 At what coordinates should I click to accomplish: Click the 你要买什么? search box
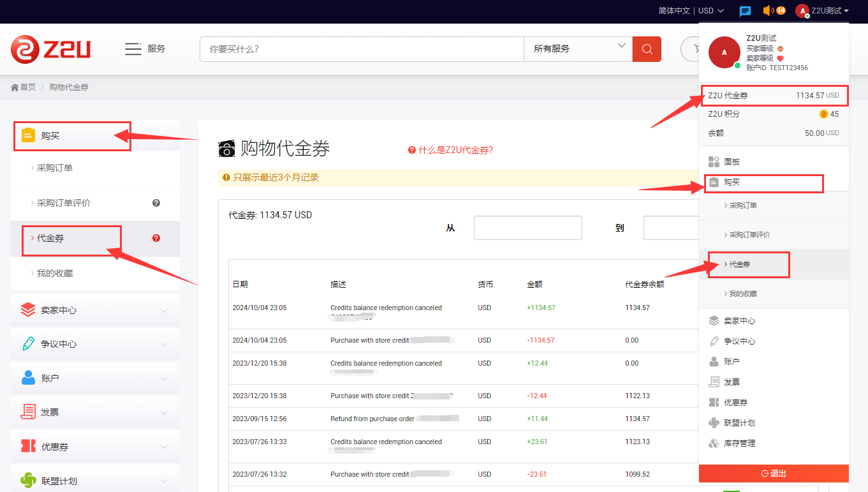coord(362,49)
